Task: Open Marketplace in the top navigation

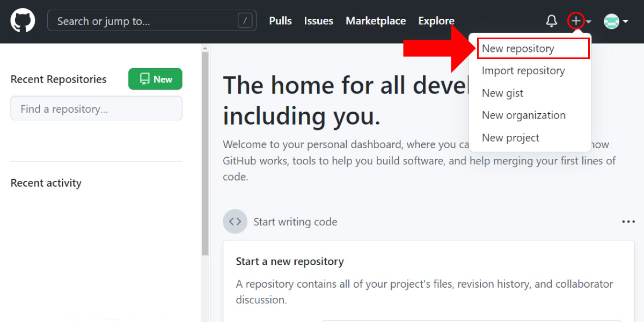Action: [x=376, y=21]
